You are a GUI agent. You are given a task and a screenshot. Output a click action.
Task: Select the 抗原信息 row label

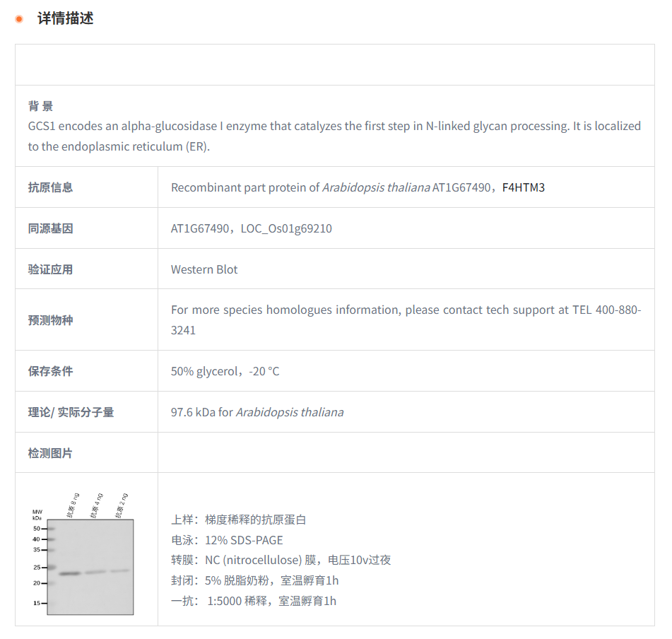(x=50, y=187)
